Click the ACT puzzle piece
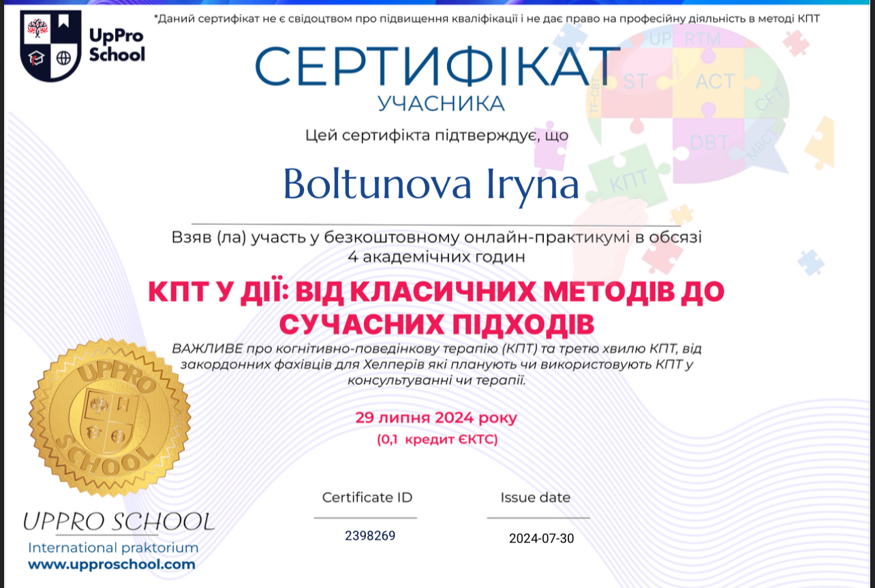This screenshot has height=588, width=875. 715,82
